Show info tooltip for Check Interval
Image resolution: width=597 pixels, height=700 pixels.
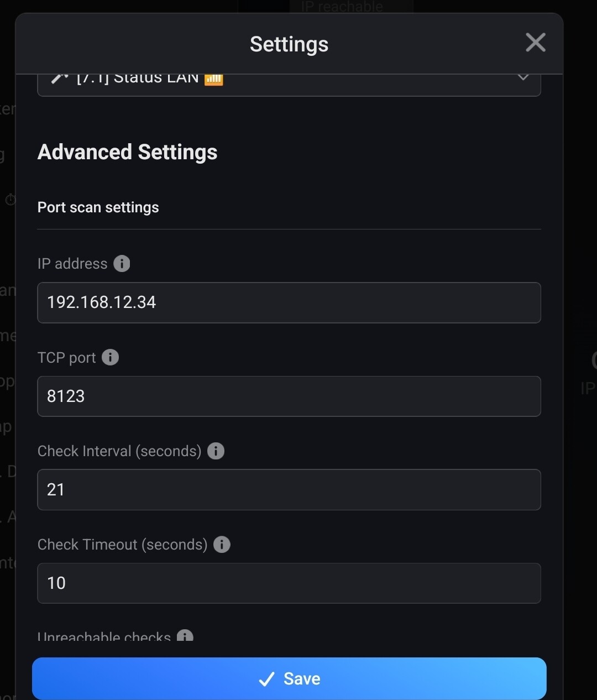click(x=216, y=451)
